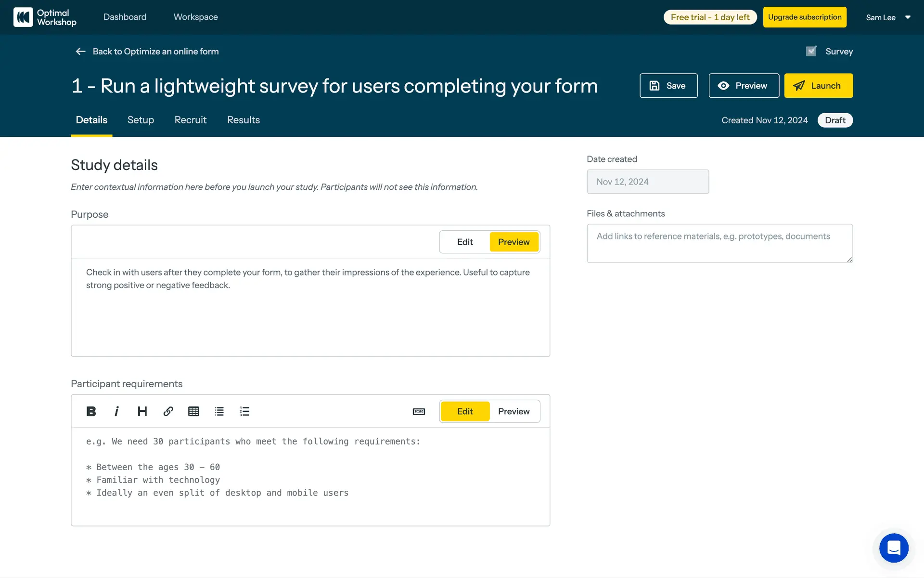The height and width of the screenshot is (578, 924).
Task: Select Edit mode in Participant requirements
Action: pyautogui.click(x=465, y=411)
